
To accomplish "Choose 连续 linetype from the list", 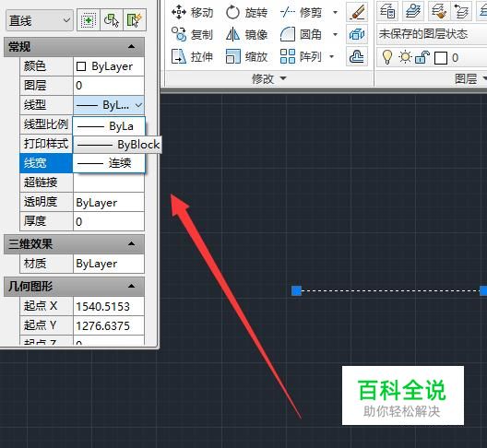I will 109,163.
